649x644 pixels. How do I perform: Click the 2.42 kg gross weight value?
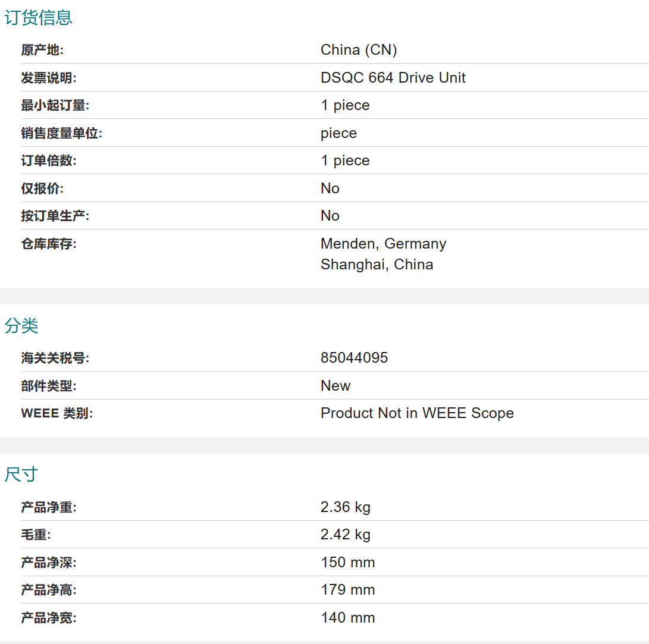346,535
